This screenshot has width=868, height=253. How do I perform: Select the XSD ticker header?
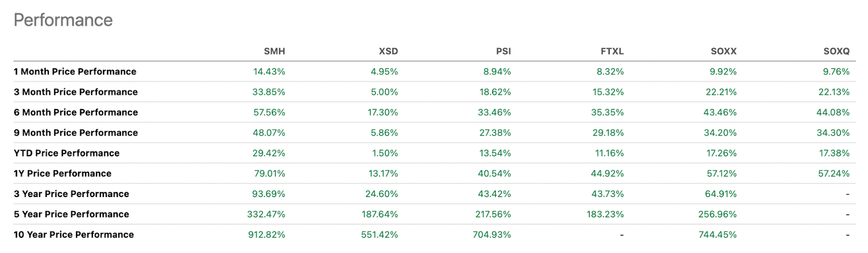click(x=388, y=51)
